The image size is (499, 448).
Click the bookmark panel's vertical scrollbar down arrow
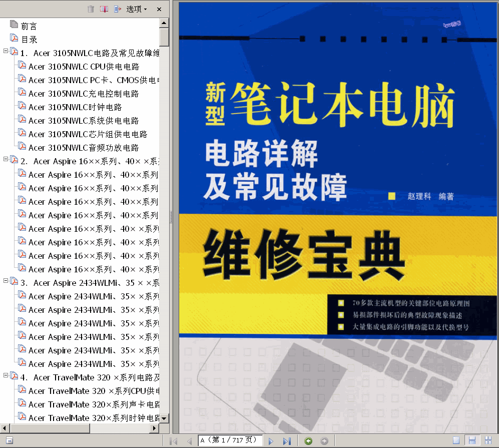164,418
